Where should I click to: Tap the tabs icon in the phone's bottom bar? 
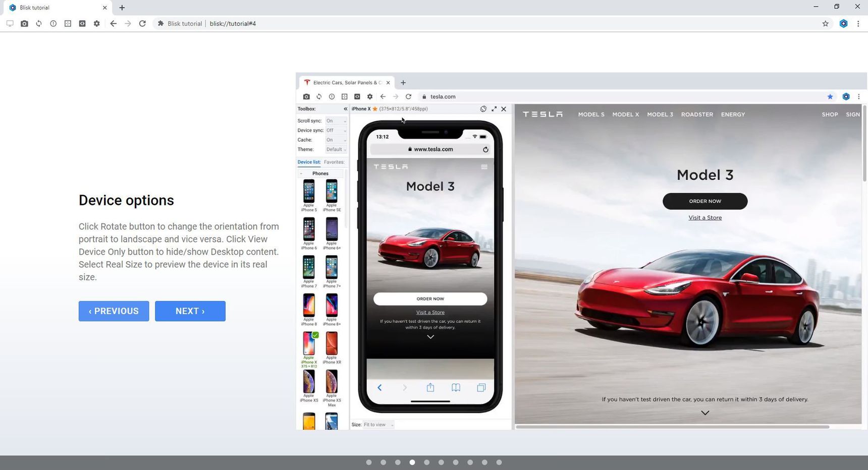coord(481,387)
